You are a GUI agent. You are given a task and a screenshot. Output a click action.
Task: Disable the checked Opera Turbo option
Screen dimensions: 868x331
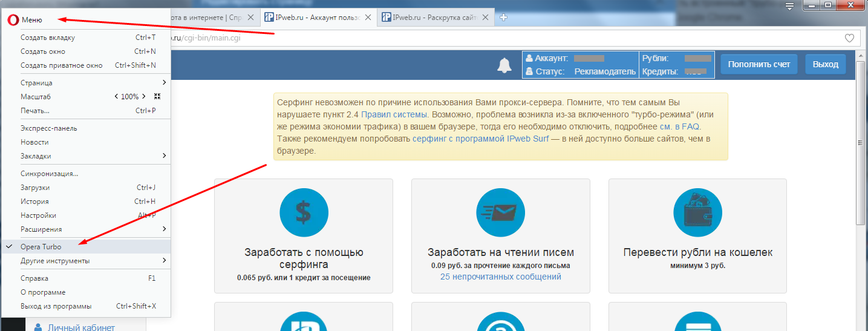[41, 247]
